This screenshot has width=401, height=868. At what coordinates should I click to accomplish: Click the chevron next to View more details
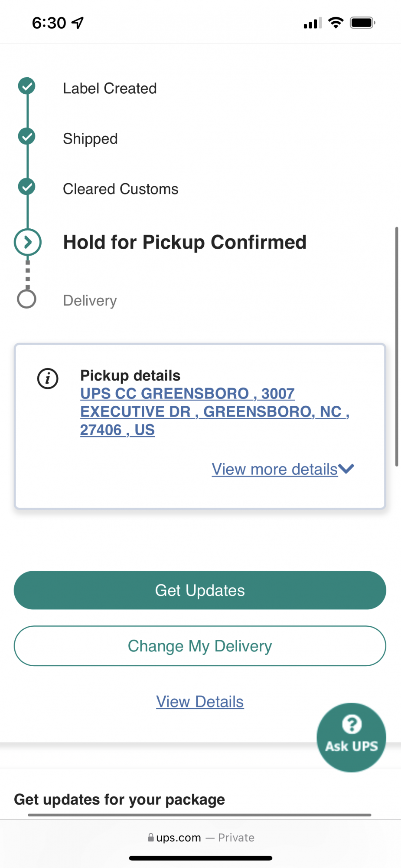point(346,469)
